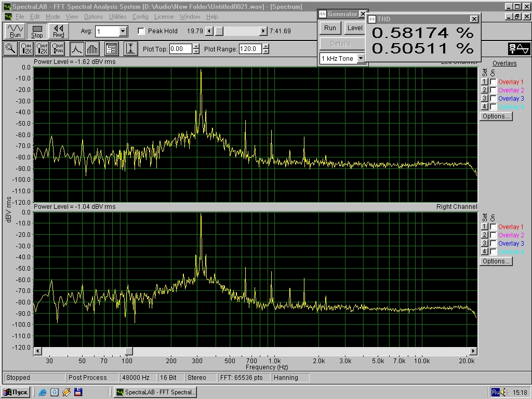Increase Plot Range with the up arrow
Screen dimensions: 532x399
[x=266, y=46]
